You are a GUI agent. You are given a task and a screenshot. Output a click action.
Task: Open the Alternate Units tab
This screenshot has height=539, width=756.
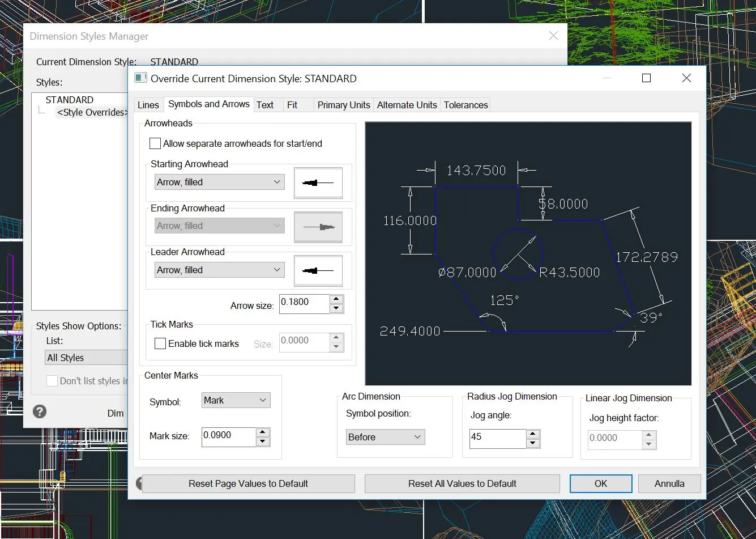407,105
